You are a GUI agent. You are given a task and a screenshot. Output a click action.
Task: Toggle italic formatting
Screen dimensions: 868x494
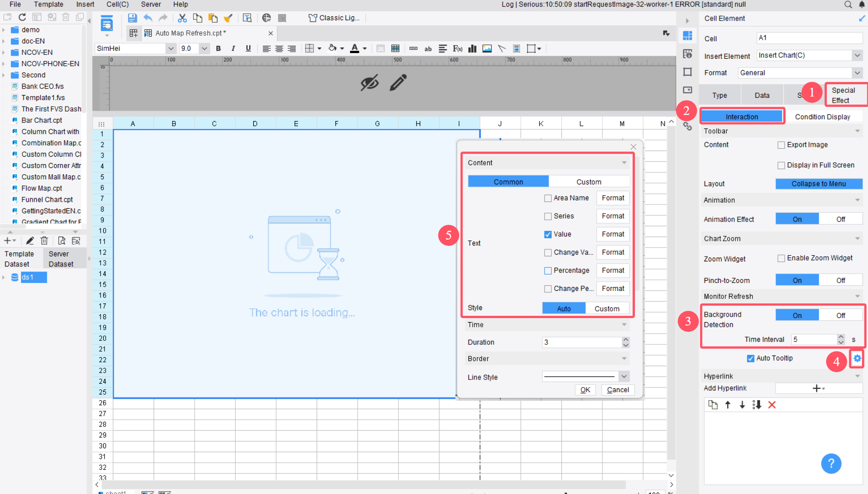233,49
